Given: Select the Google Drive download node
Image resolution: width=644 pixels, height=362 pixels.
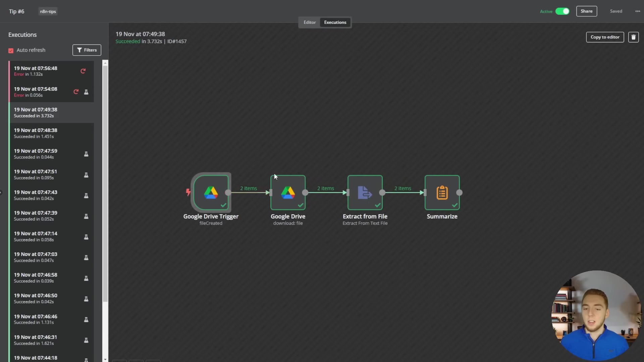Looking at the screenshot, I should [288, 193].
